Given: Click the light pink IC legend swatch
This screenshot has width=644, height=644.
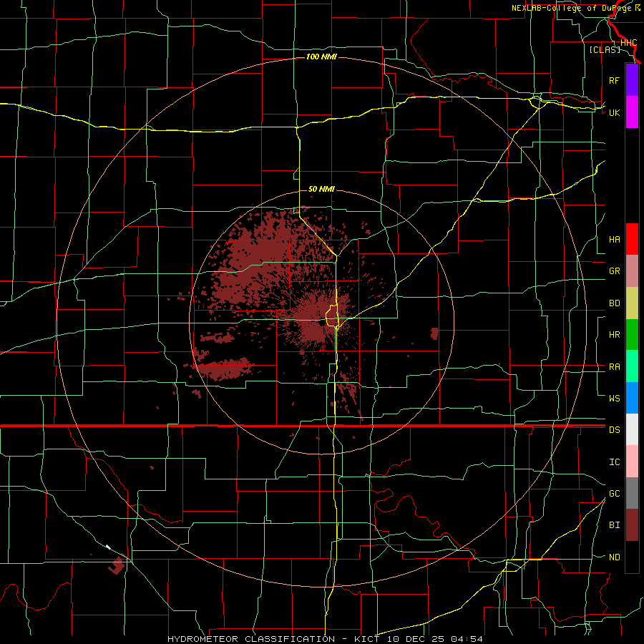Looking at the screenshot, I should pyautogui.click(x=632, y=462).
